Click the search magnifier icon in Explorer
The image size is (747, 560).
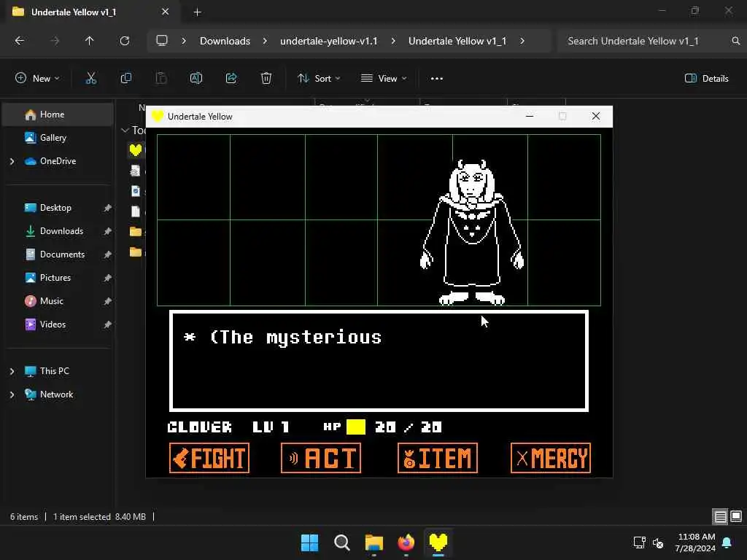(736, 41)
